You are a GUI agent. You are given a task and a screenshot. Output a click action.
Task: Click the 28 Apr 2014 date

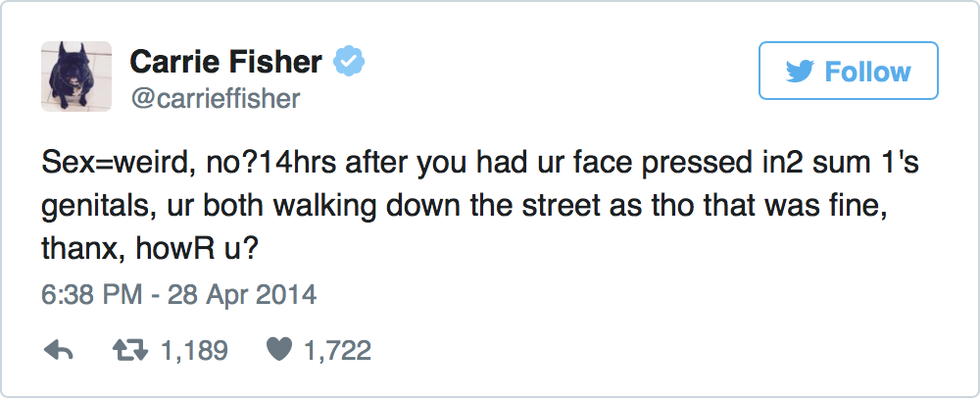(243, 294)
